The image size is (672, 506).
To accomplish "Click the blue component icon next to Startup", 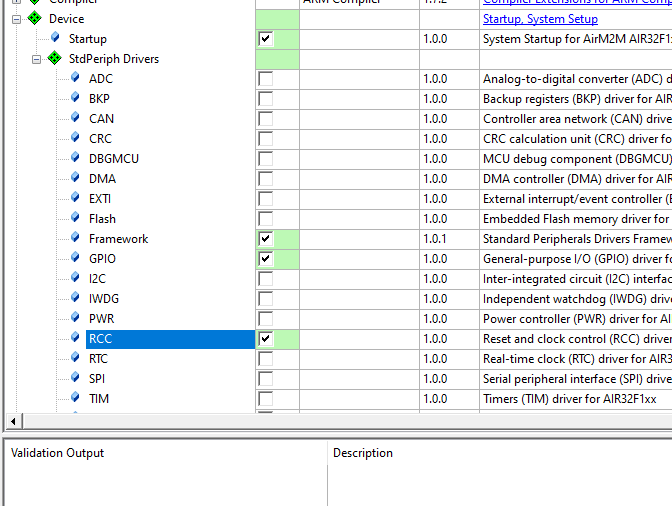I will click(55, 39).
